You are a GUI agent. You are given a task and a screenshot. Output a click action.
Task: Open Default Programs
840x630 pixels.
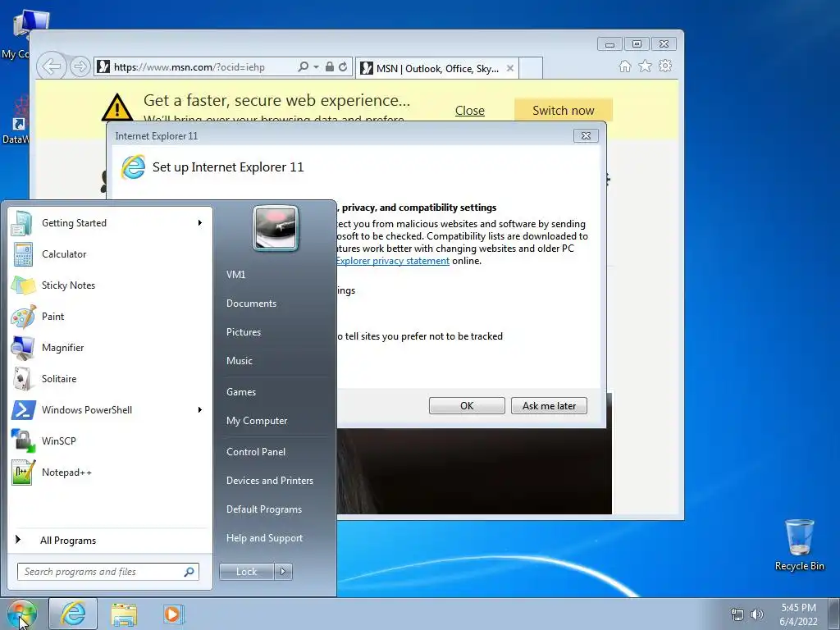[263, 509]
